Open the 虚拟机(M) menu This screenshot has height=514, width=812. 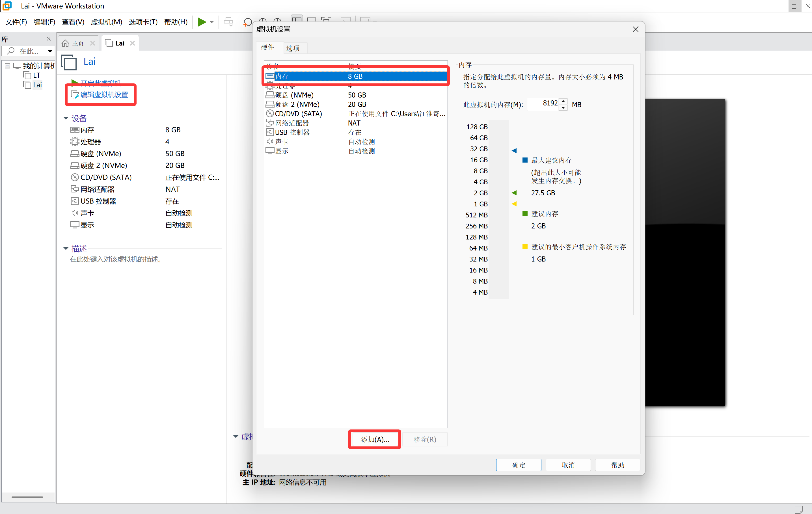click(x=107, y=22)
